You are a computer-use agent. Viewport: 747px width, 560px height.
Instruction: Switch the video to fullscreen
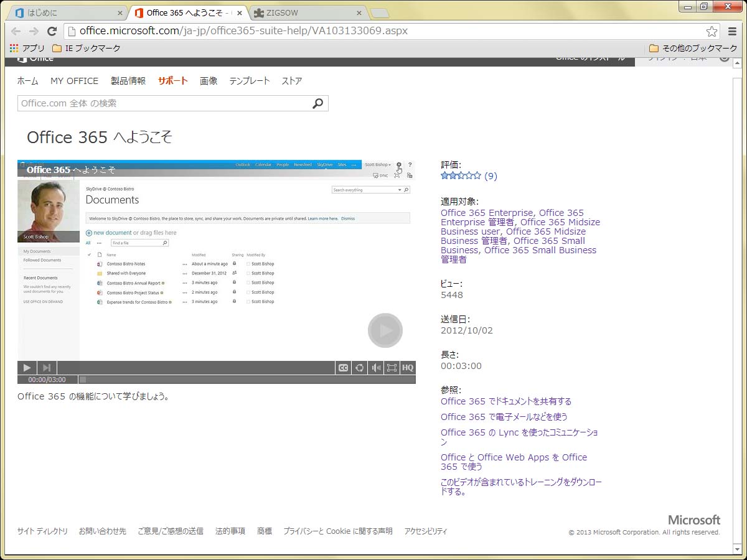coord(392,368)
